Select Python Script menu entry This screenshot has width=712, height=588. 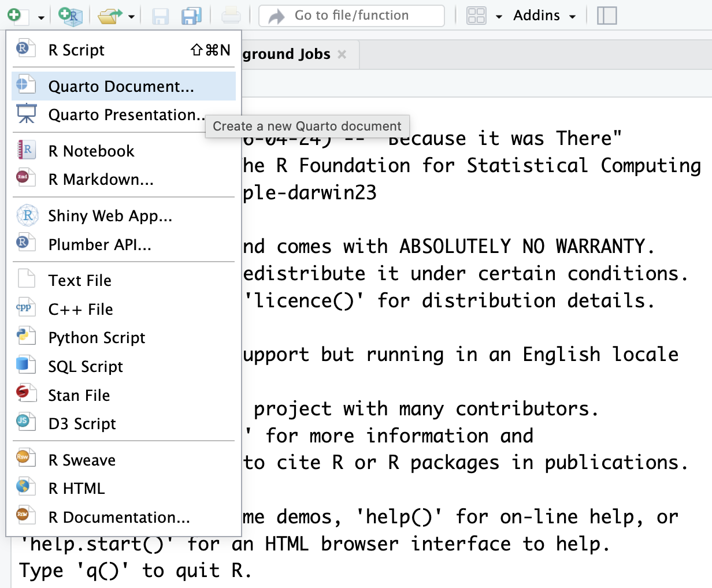coord(124,337)
